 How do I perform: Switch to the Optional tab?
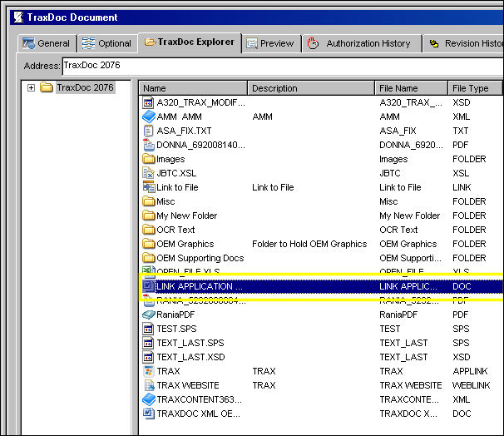(107, 43)
